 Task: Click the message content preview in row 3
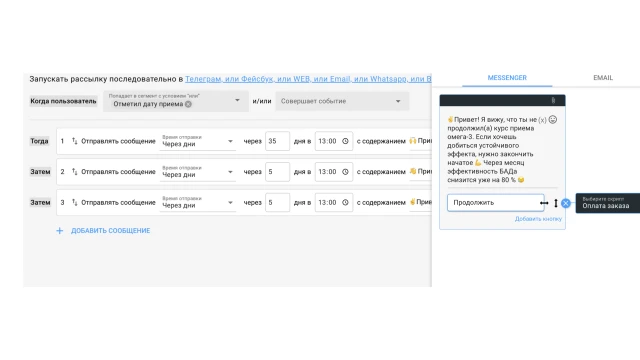(x=420, y=202)
